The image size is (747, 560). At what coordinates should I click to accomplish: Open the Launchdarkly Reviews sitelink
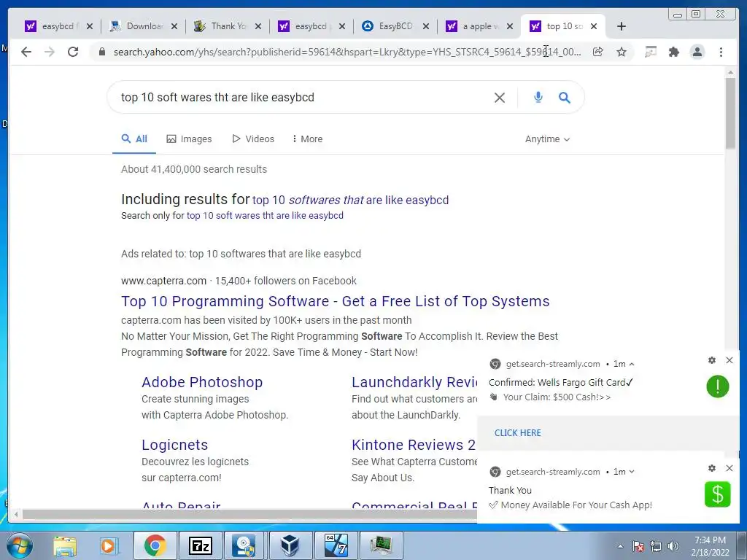(x=414, y=382)
